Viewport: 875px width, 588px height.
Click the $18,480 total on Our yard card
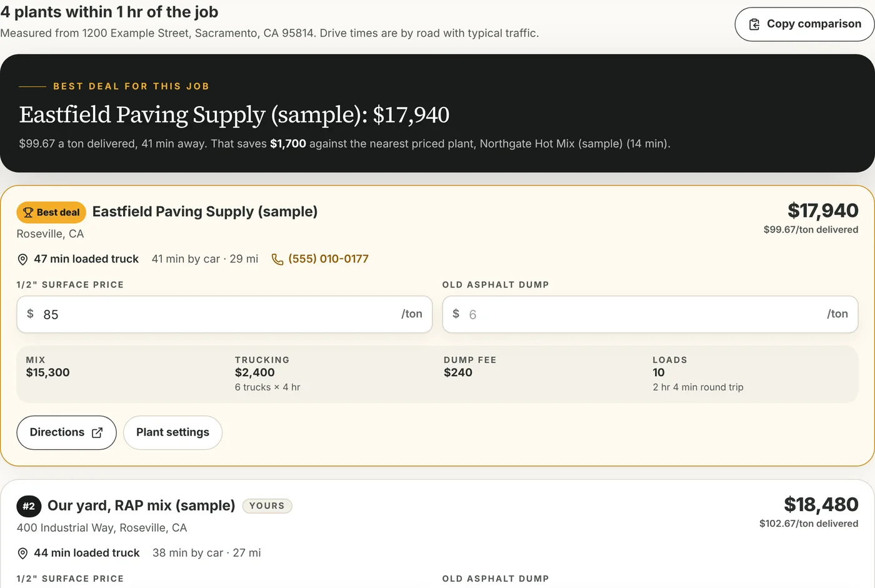(821, 504)
